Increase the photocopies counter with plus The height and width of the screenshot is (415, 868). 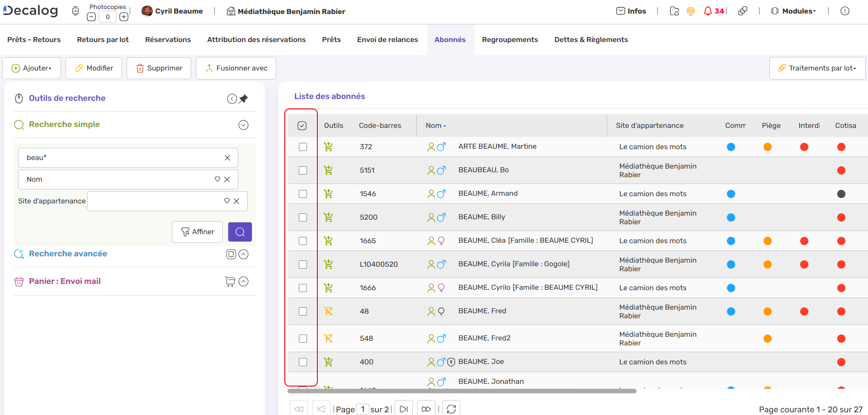(x=124, y=17)
